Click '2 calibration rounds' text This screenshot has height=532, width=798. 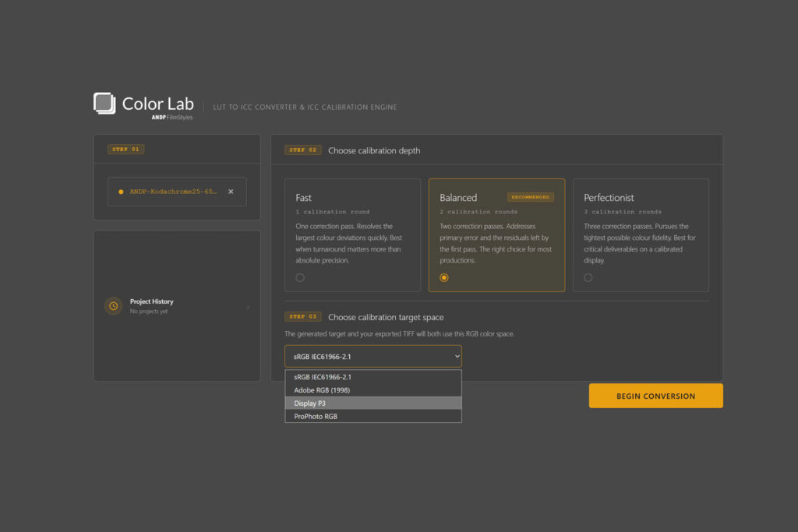[478, 212]
